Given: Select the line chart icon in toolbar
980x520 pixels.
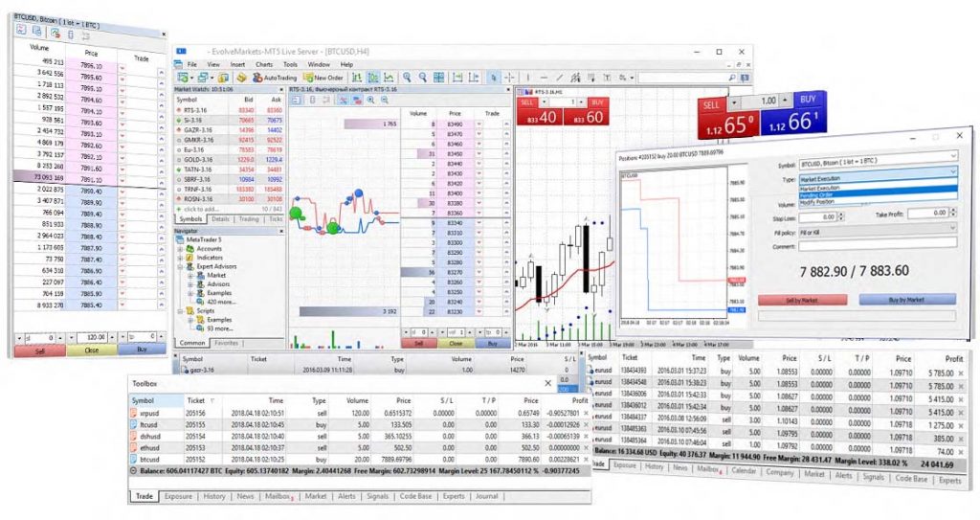Looking at the screenshot, I should coord(389,78).
